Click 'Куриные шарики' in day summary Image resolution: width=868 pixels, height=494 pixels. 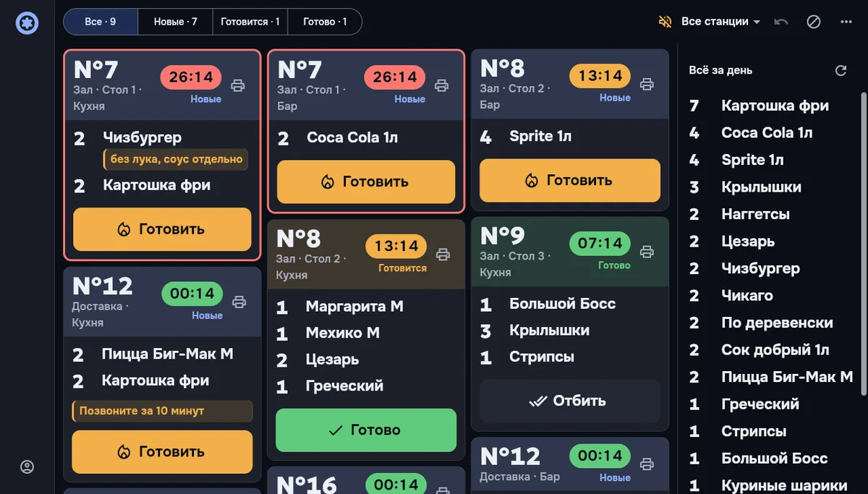784,485
